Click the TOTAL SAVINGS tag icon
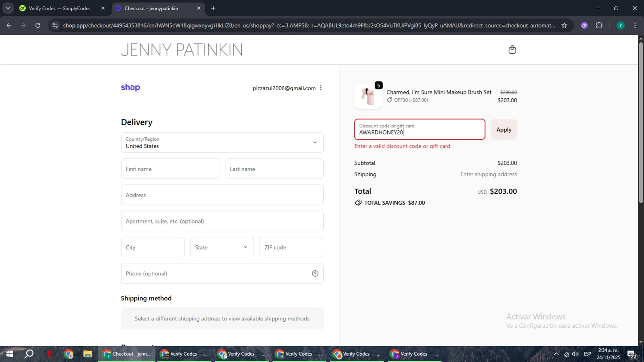This screenshot has height=362, width=644. tap(358, 203)
